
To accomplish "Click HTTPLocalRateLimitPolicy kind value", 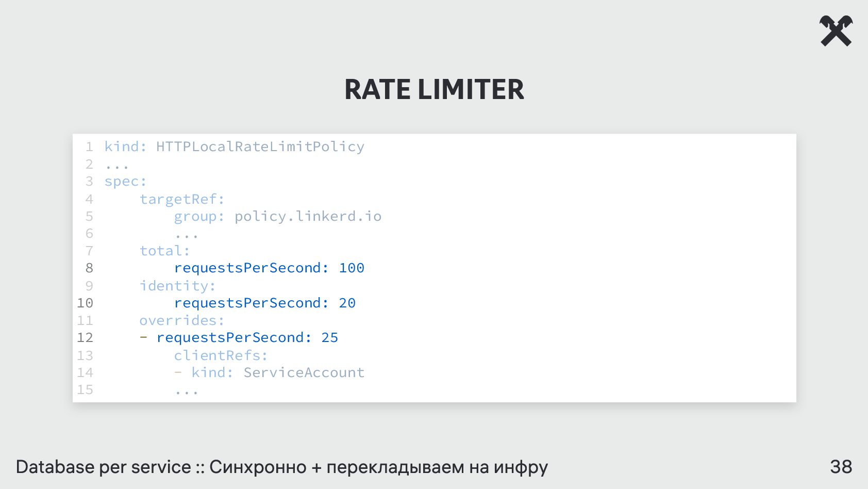I will point(260,147).
